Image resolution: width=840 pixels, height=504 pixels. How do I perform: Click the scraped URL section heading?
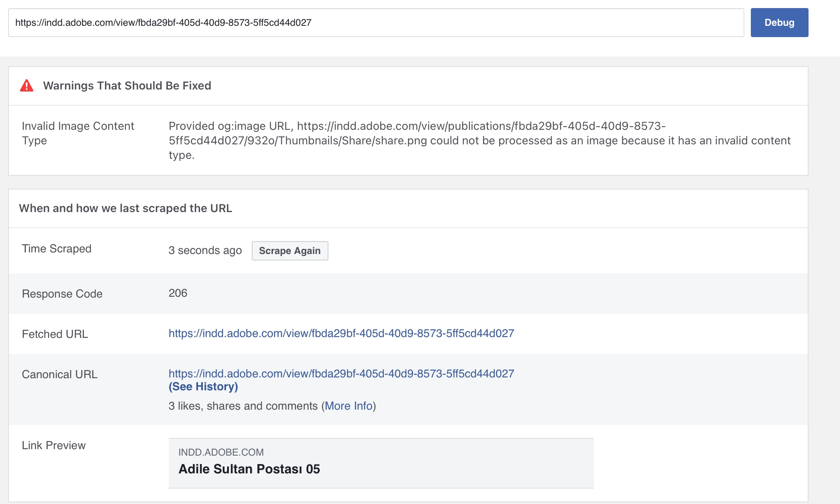(x=125, y=208)
